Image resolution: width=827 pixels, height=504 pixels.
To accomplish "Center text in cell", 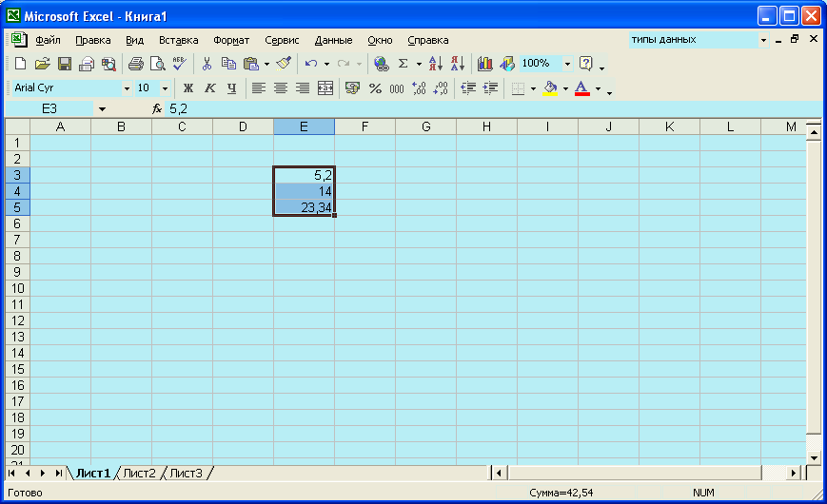I will click(x=281, y=88).
